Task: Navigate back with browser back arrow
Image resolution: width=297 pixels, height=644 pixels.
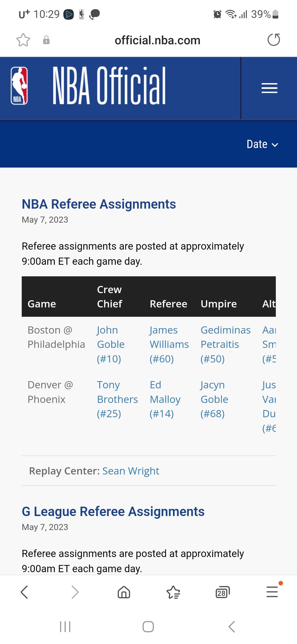Action: pos(24,592)
